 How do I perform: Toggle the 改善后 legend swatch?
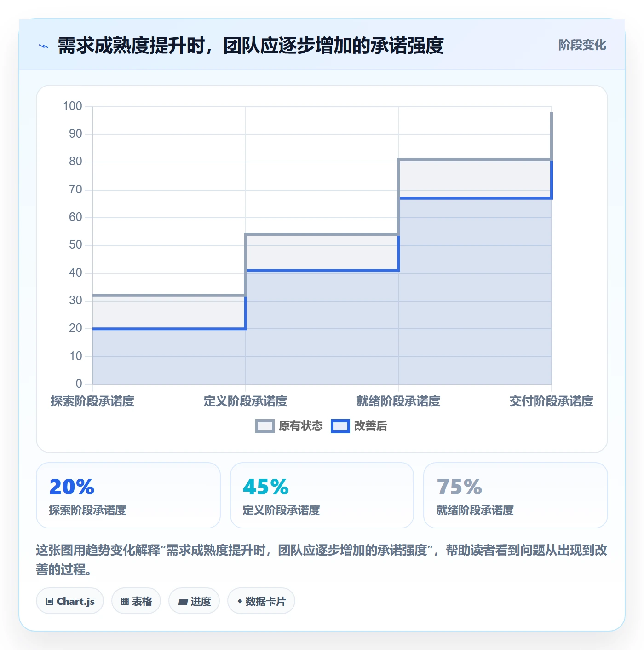[340, 426]
